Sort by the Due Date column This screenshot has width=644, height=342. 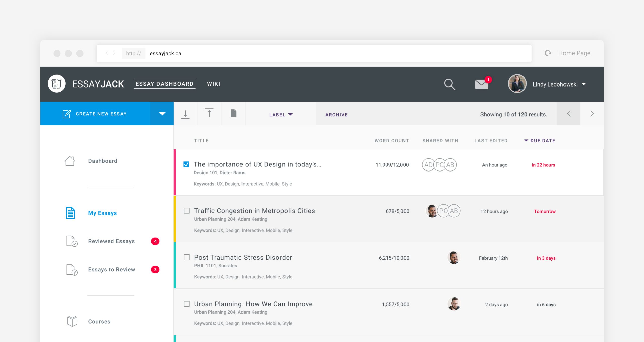[542, 141]
